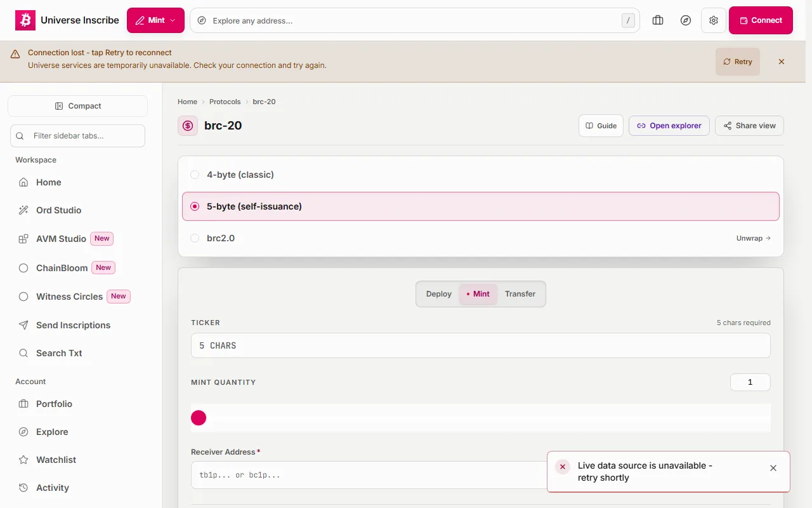Click the New badge beside AVM Studio
Viewport: 812px width, 508px height.
coord(102,239)
